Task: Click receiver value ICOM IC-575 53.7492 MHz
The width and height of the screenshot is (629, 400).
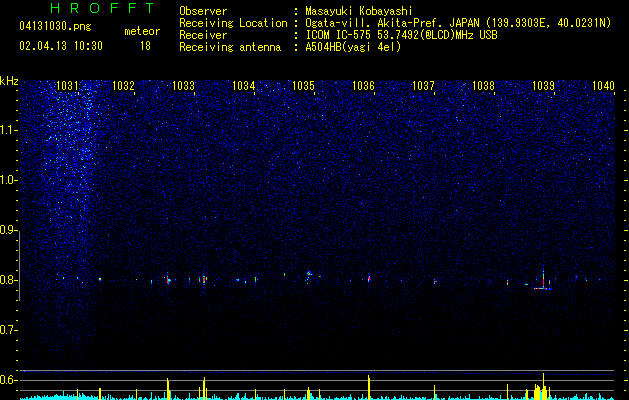Action: click(x=401, y=35)
